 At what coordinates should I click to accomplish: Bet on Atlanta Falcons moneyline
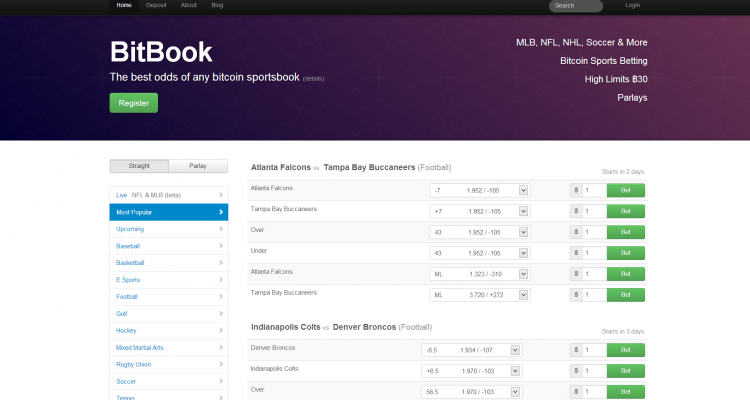click(626, 274)
